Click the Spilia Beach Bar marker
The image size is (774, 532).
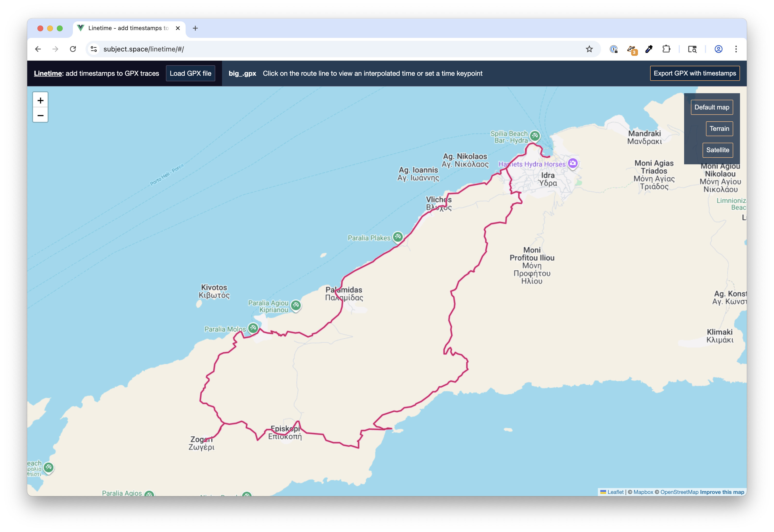(x=535, y=136)
